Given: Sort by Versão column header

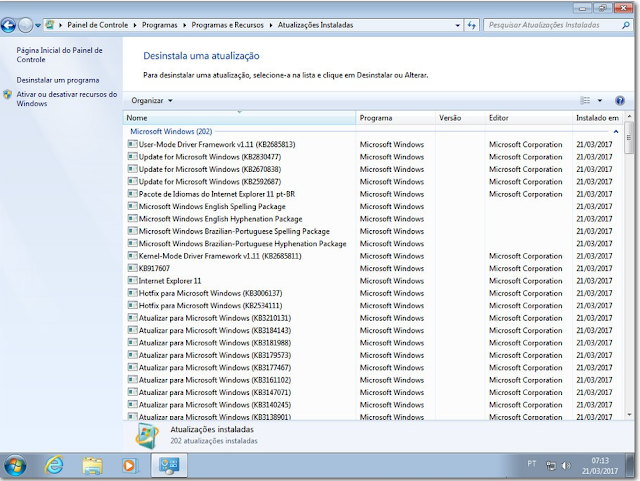Looking at the screenshot, I should (x=460, y=118).
